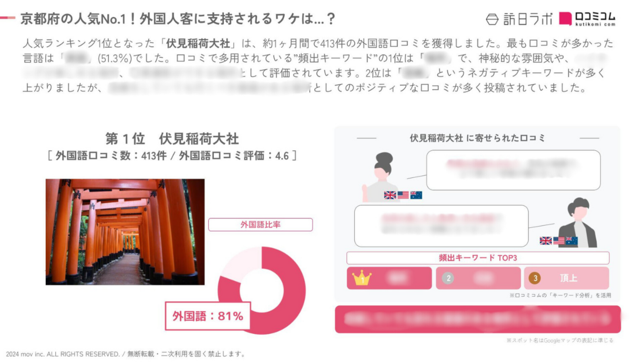Click the 頻出キーワード TOP3 label bar

(478, 258)
